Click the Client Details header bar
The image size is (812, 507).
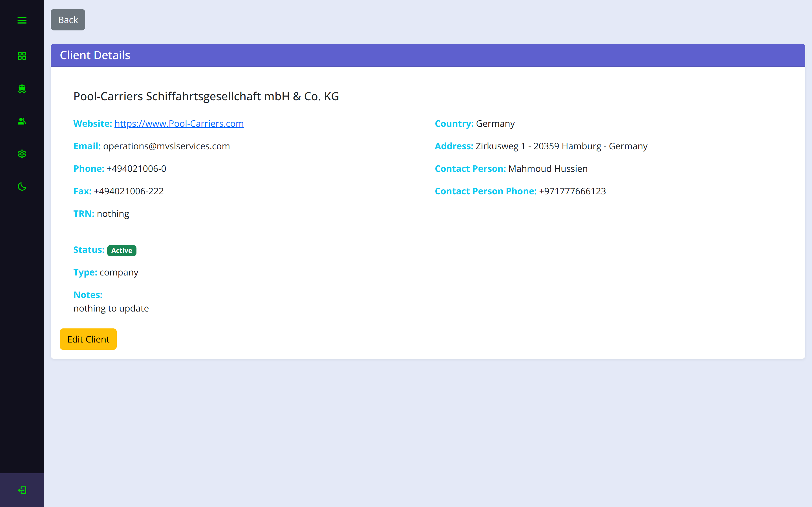click(x=95, y=55)
